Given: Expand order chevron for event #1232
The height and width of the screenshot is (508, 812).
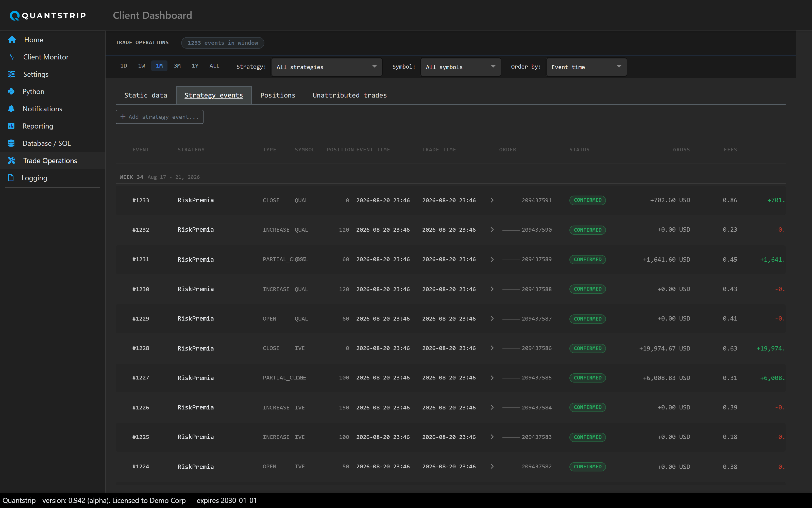Looking at the screenshot, I should coord(492,230).
